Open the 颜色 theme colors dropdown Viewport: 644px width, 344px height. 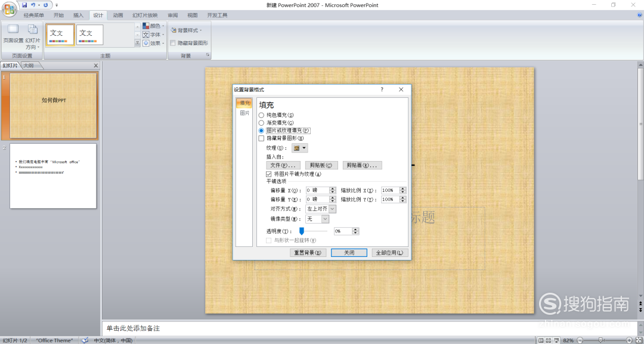[x=153, y=26]
